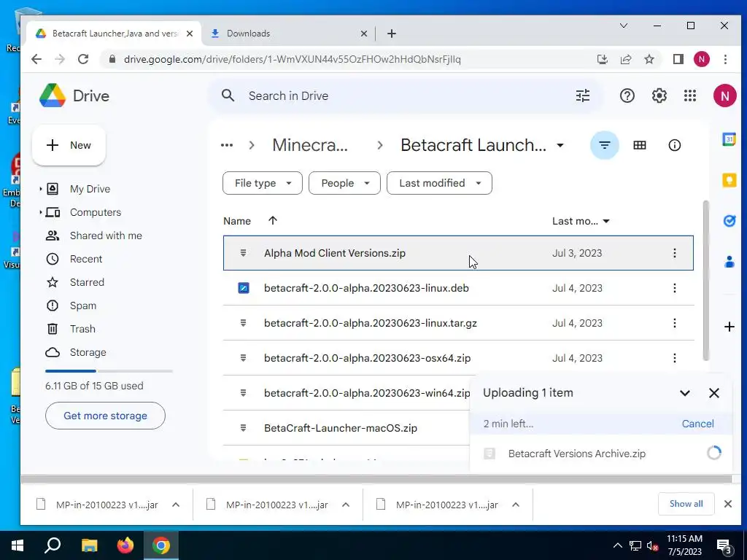
Task: Close the uploading panel
Action: 713,393
